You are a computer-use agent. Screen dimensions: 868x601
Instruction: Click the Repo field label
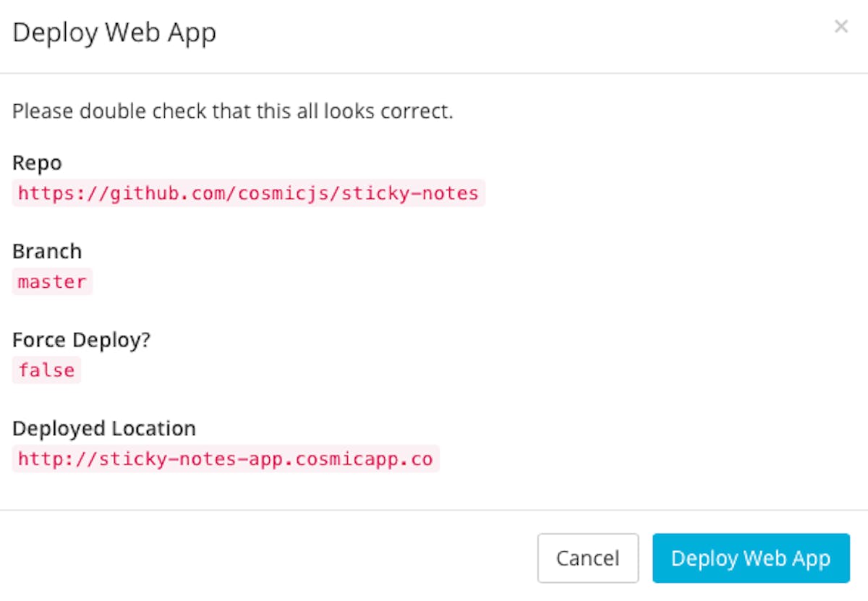point(37,163)
